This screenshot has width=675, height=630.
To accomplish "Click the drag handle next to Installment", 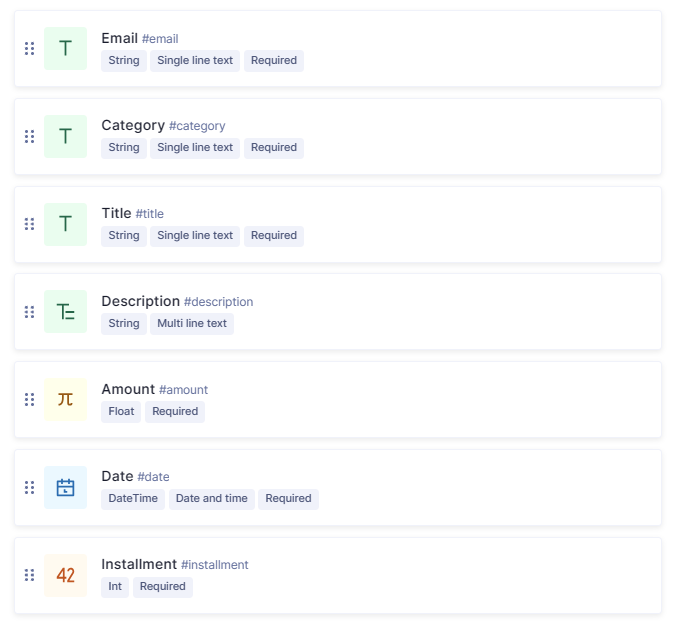I will tap(29, 575).
